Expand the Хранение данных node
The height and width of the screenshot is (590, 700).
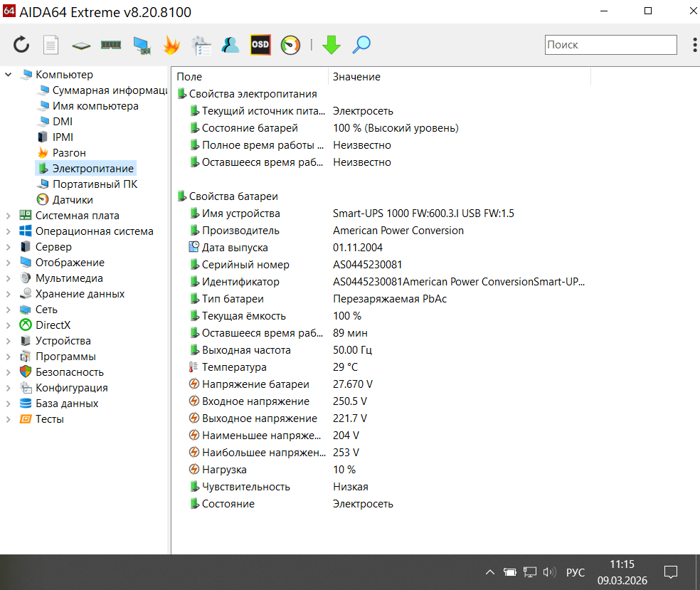(x=8, y=294)
